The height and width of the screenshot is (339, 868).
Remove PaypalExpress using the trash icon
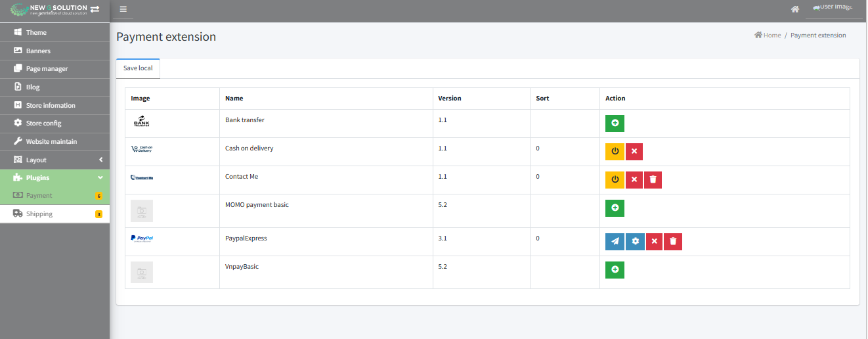(x=673, y=242)
